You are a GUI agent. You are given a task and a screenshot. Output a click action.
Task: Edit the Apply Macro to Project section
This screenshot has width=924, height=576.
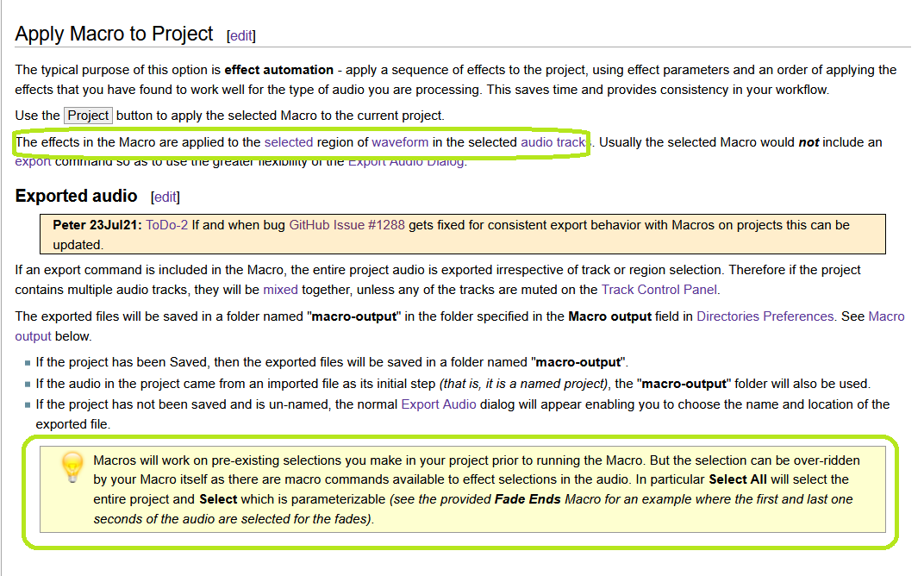240,34
